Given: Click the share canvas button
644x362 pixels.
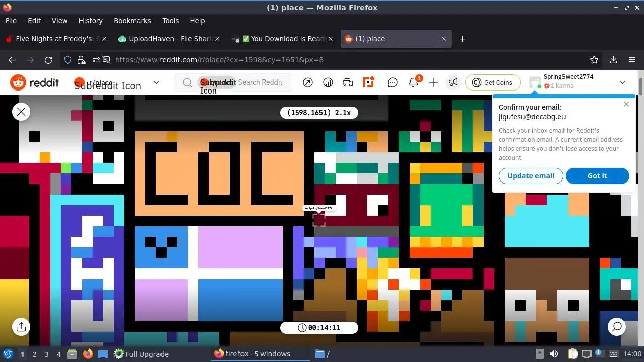Looking at the screenshot, I should pos(21,326).
